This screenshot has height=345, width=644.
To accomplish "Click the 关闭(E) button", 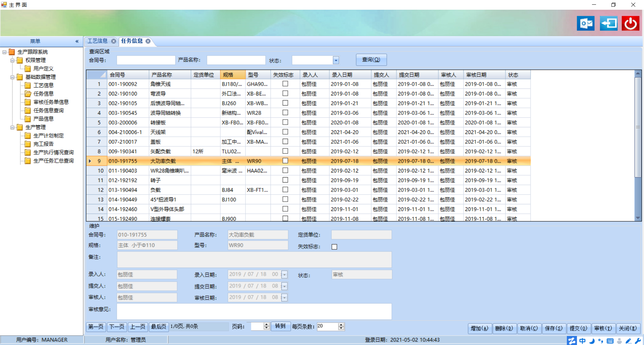I will point(628,329).
